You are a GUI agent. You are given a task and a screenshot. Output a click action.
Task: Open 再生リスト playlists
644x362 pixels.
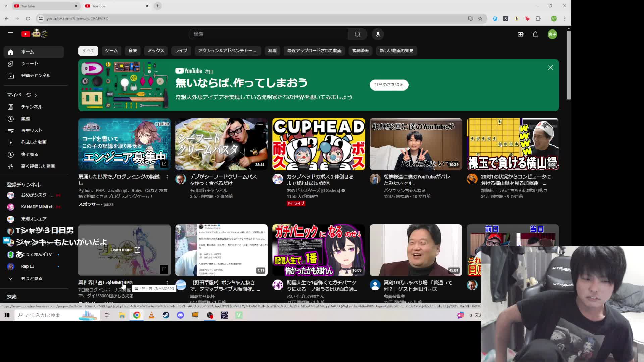(34, 131)
